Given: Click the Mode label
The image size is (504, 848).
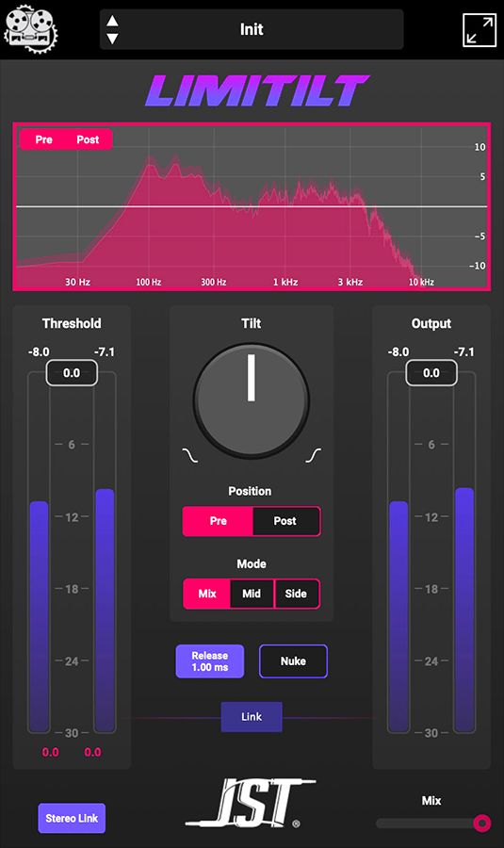Looking at the screenshot, I should (x=252, y=564).
